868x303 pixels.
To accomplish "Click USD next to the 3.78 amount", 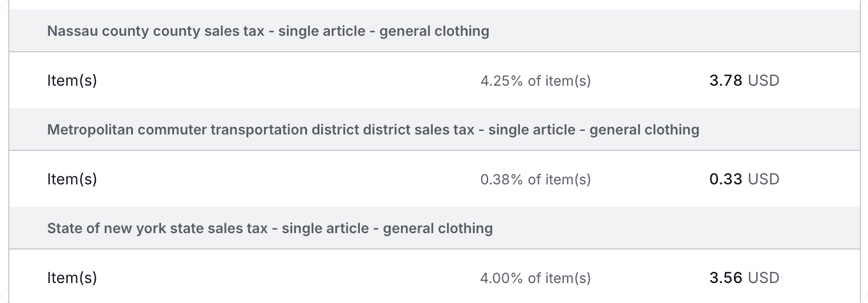I will tap(763, 80).
